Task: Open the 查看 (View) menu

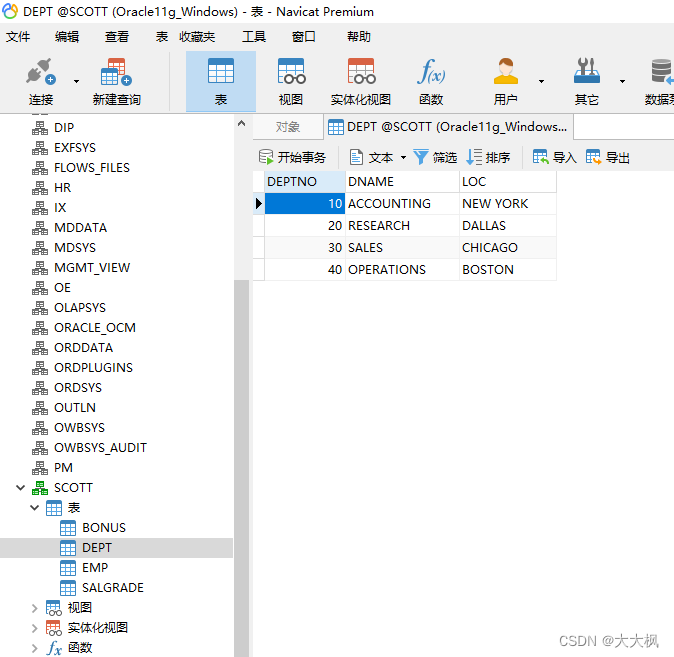Action: pos(117,37)
